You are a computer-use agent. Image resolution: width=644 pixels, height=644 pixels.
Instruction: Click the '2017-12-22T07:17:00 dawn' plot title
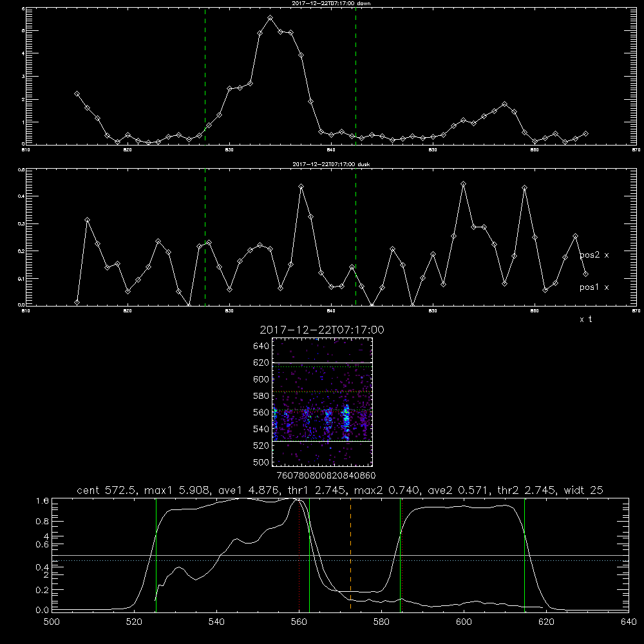(331, 3)
